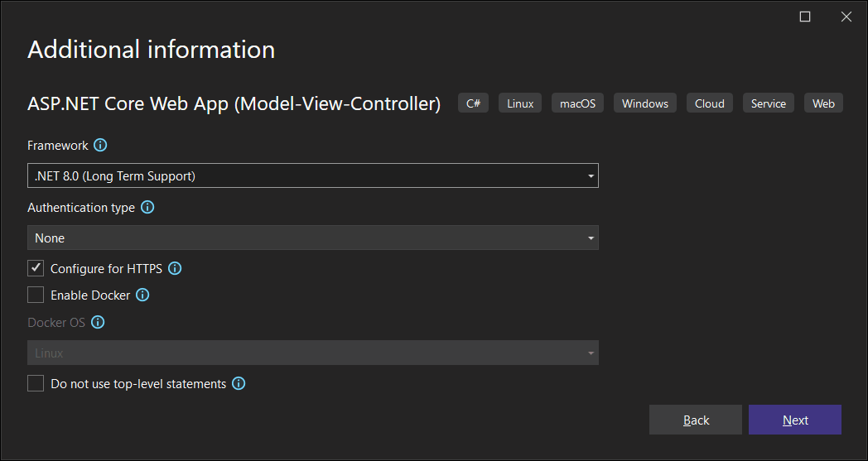Click the Service tag

[x=769, y=103]
